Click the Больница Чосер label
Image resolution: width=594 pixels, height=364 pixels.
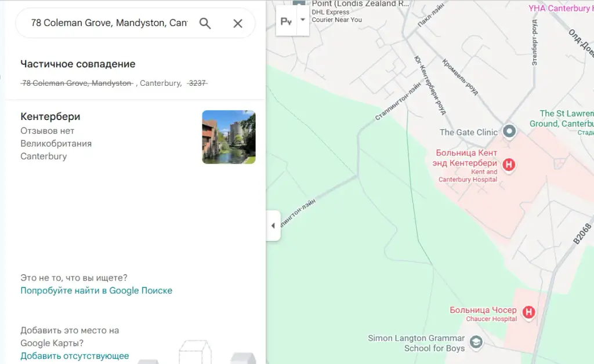tap(483, 310)
